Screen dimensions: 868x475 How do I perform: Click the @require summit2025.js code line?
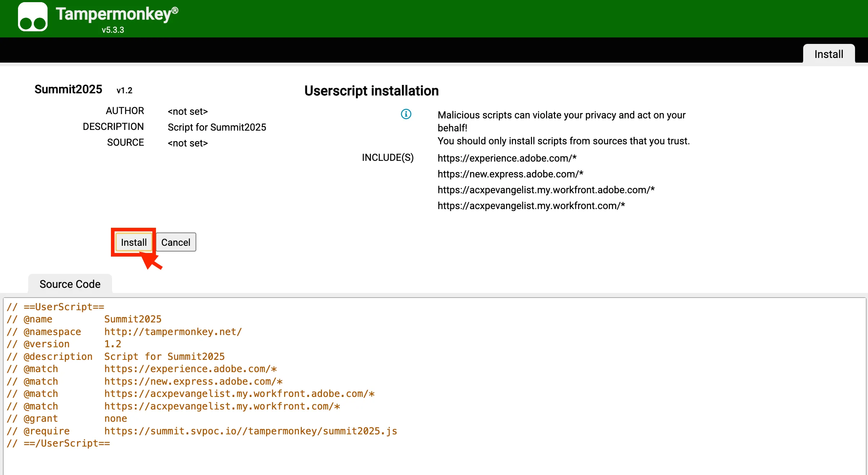[202, 431]
